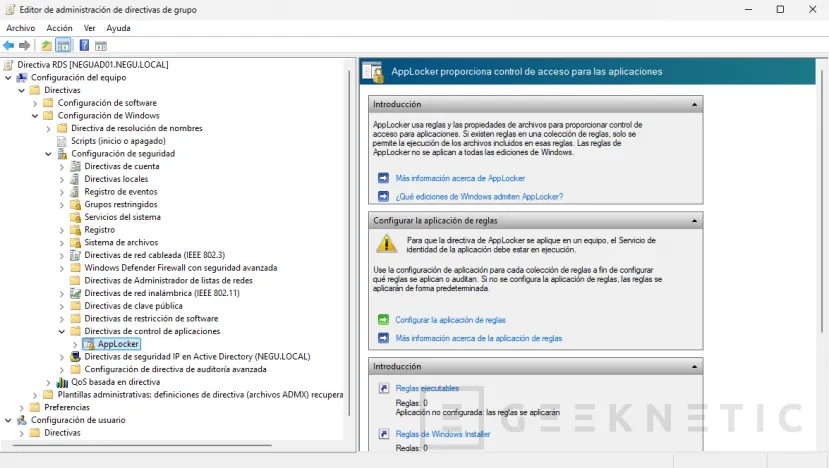Click the Registro de eventos icon

(x=76, y=191)
